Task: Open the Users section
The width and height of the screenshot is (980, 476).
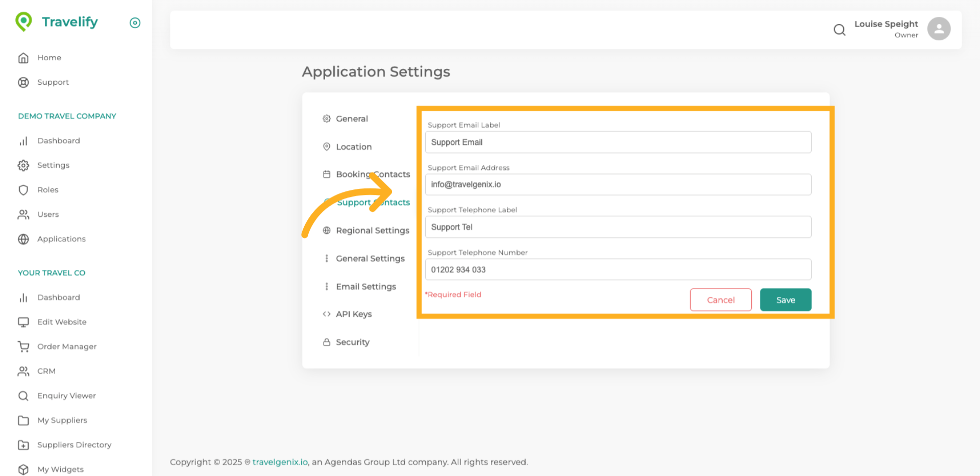Action: [x=47, y=214]
